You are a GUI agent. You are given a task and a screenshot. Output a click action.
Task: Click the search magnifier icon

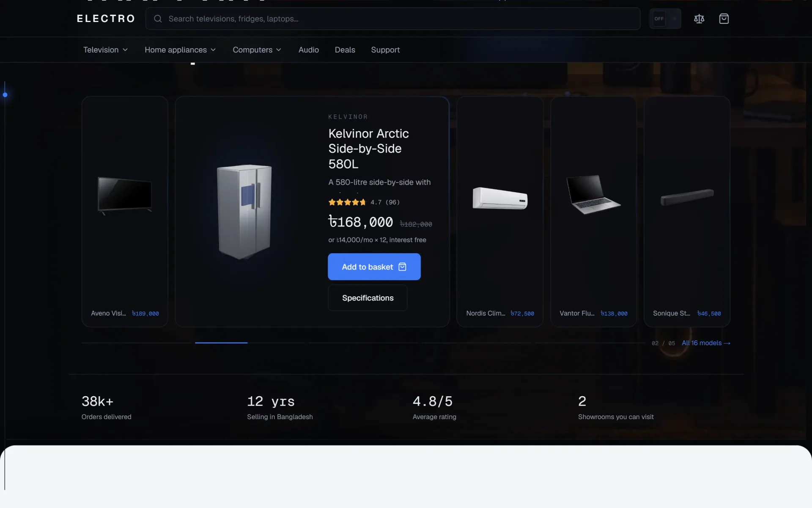(158, 19)
